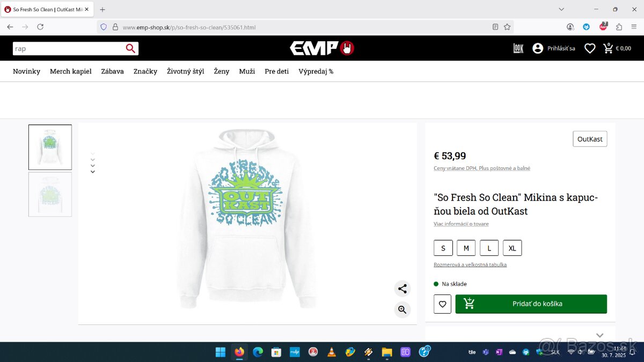Open the wishlist heart icon in header
This screenshot has width=644, height=362.
(x=590, y=48)
